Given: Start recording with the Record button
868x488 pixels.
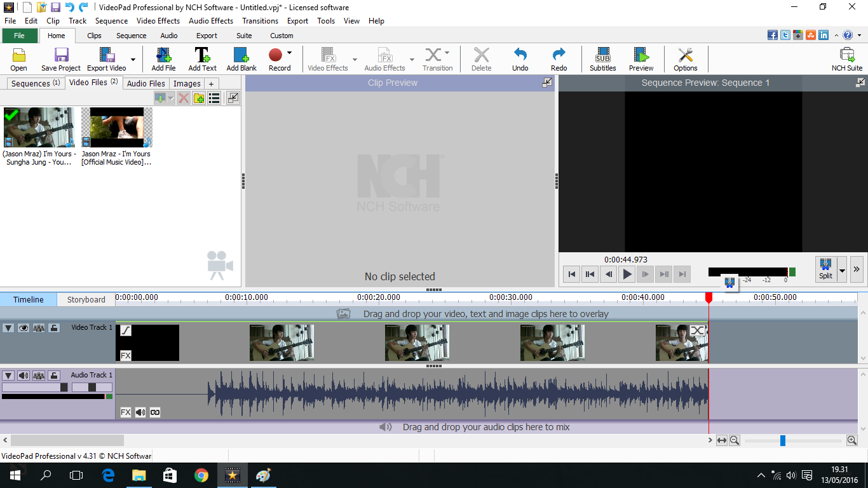Looking at the screenshot, I should pyautogui.click(x=276, y=59).
